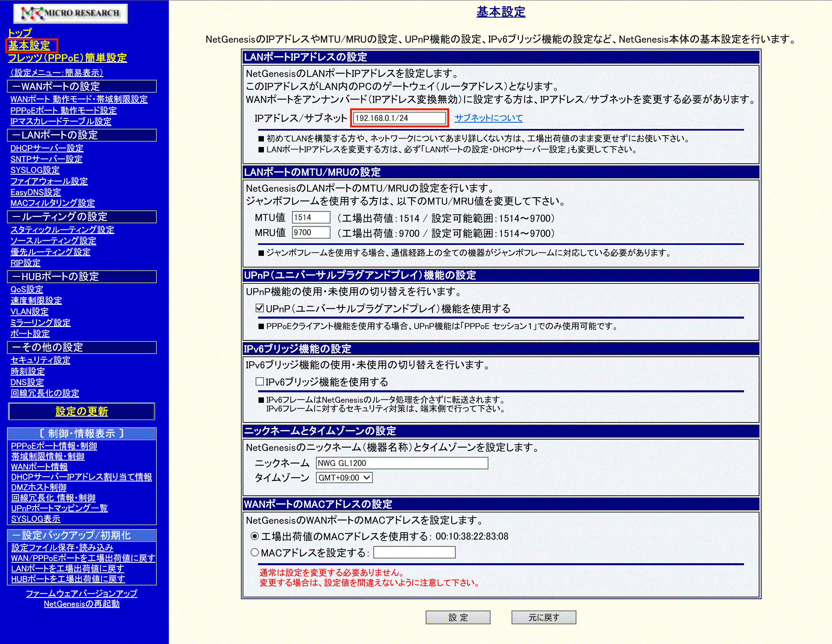Click WAN/PPPoEポートを工場出荷値に戻す
Image resolution: width=832 pixels, height=644 pixels.
click(x=83, y=558)
